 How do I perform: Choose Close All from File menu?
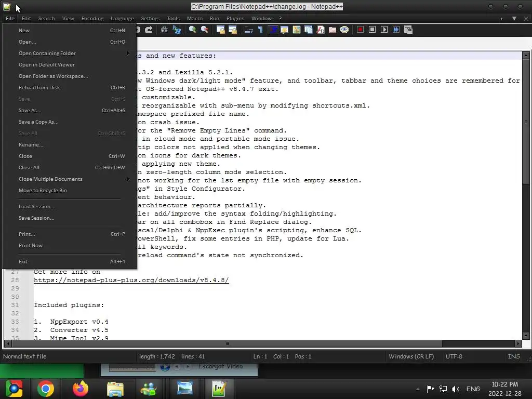point(70,168)
